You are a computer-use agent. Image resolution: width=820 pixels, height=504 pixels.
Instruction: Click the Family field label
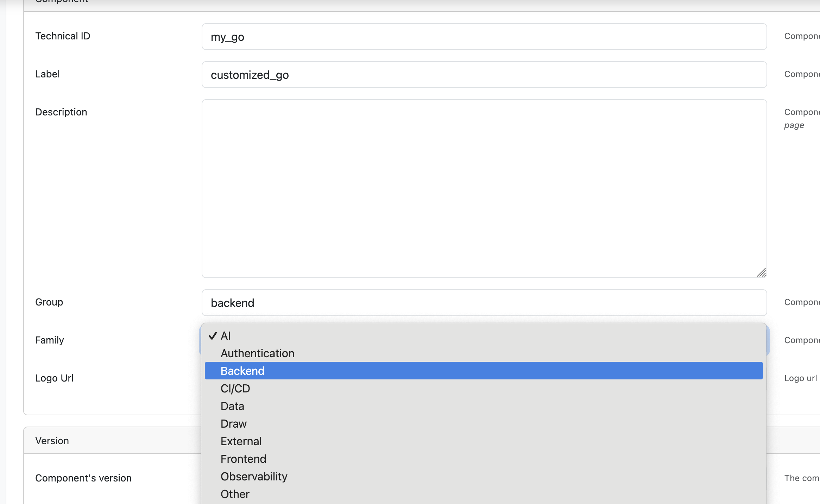pos(50,340)
